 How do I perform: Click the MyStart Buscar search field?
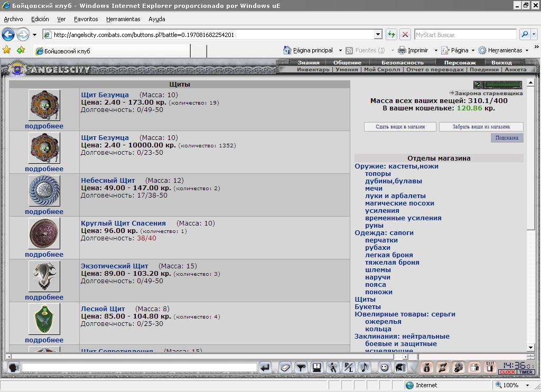pyautogui.click(x=465, y=34)
